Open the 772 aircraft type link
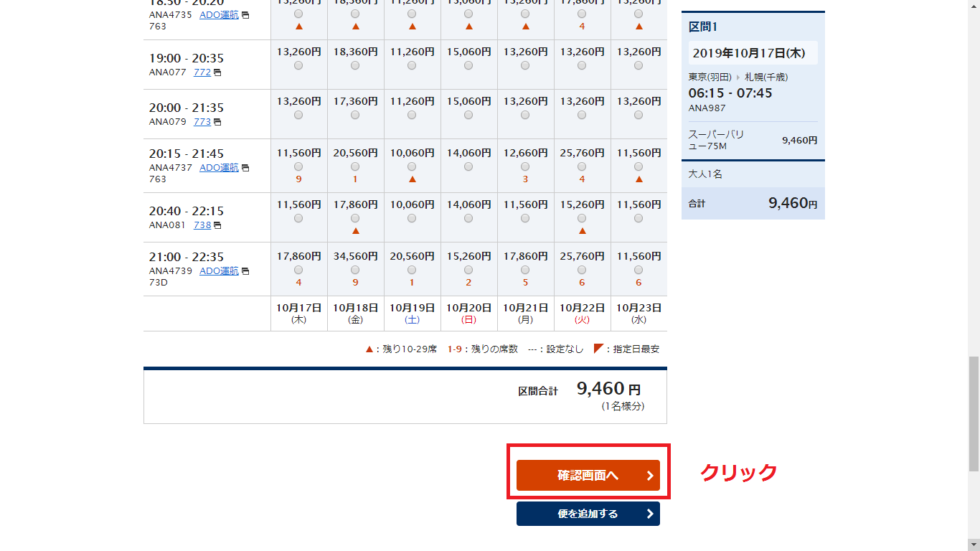 click(202, 72)
